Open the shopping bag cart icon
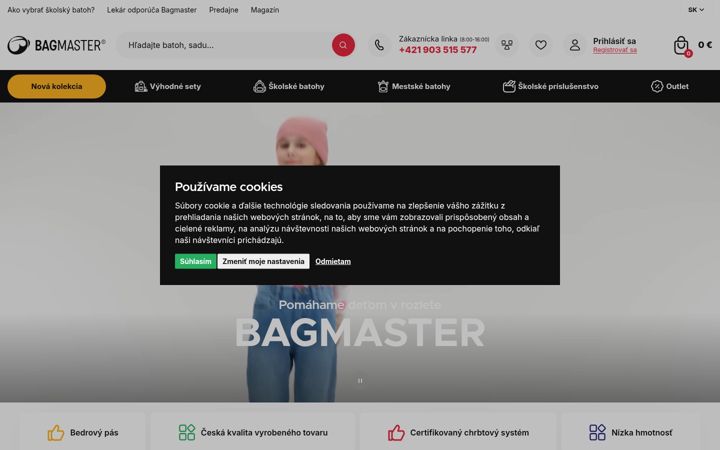 [681, 45]
